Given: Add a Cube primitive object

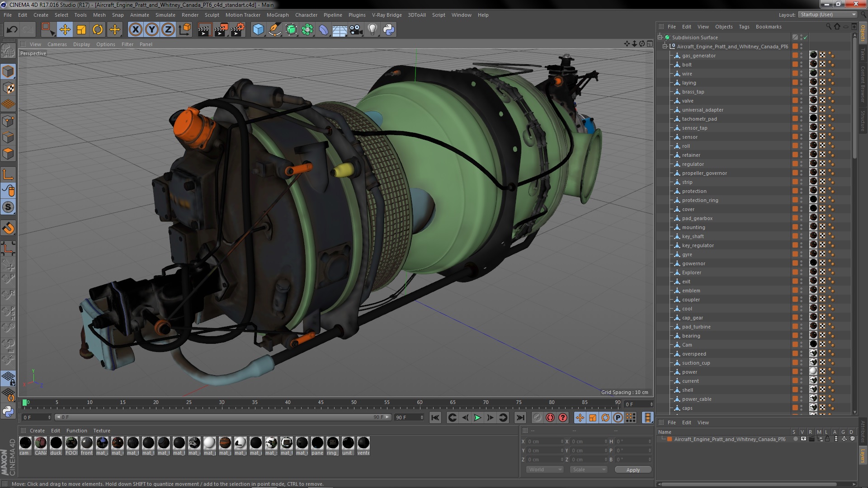Looking at the screenshot, I should pyautogui.click(x=258, y=30).
